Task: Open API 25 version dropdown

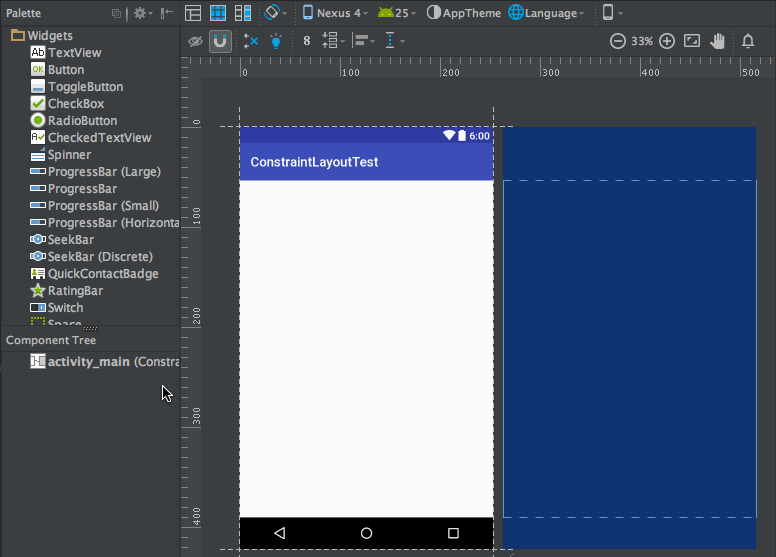Action: [398, 13]
